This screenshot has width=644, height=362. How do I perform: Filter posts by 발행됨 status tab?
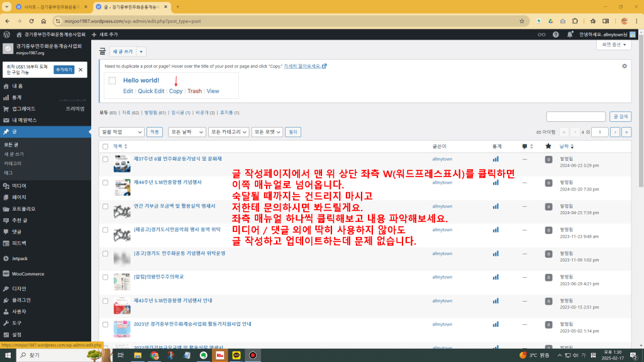(x=154, y=112)
